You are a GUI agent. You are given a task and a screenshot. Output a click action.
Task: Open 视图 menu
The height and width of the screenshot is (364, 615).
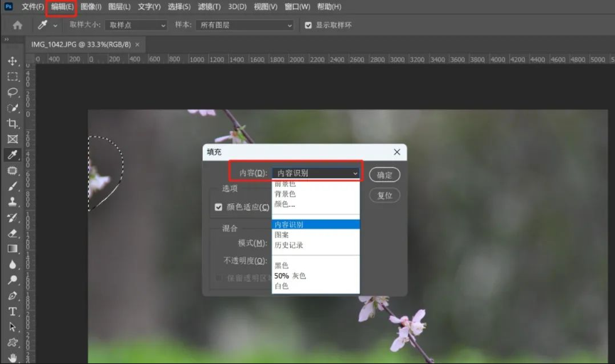pyautogui.click(x=265, y=6)
